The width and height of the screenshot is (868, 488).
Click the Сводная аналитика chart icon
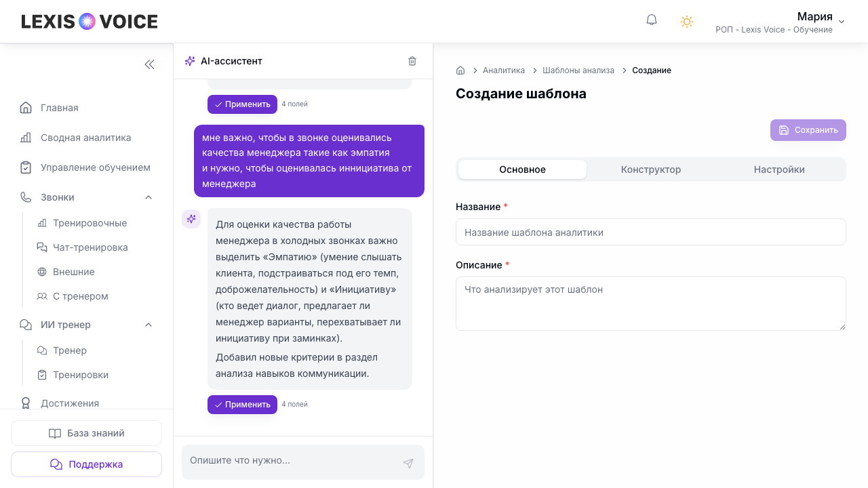(26, 138)
